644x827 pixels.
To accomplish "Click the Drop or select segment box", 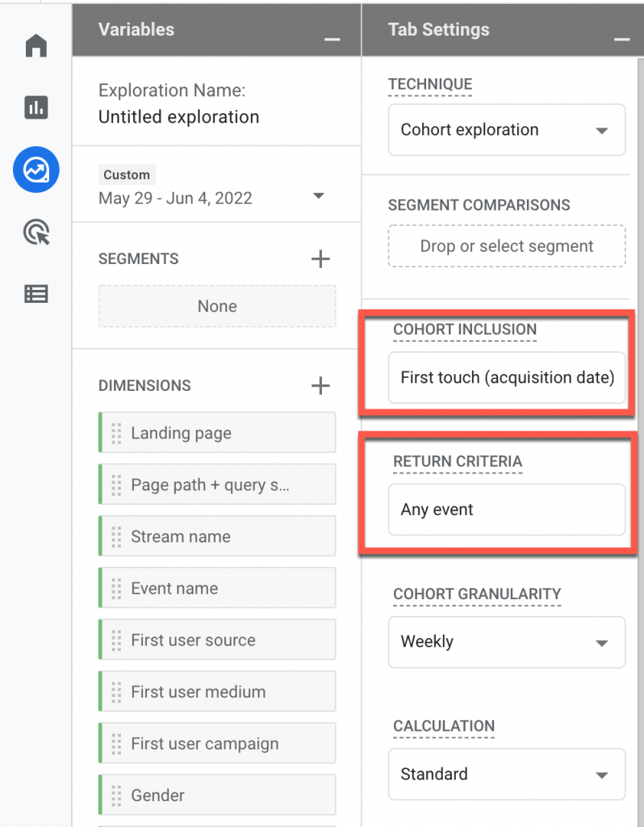I will click(x=507, y=246).
